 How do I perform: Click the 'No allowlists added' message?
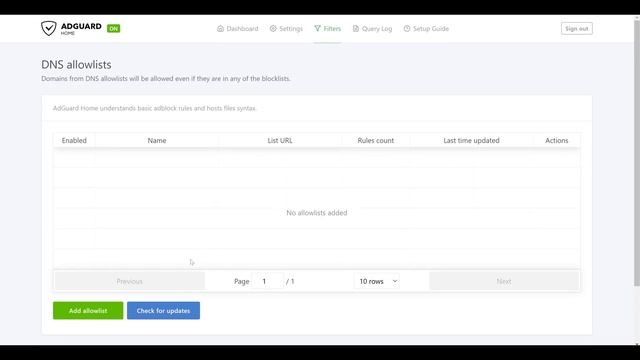point(317,213)
